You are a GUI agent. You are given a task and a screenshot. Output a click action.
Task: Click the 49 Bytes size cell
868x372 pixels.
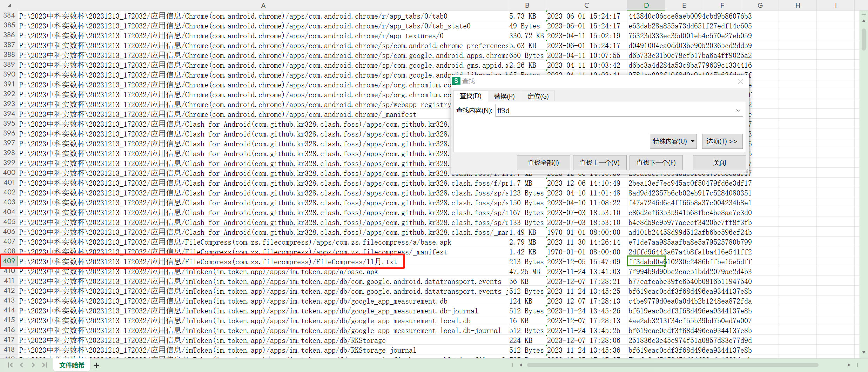(x=527, y=26)
